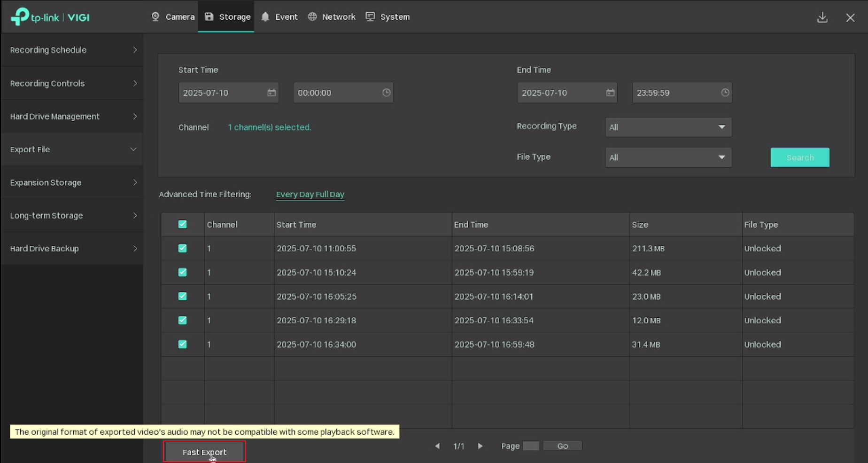Open the start time clock picker
Screen dimensions: 868x463
[x=386, y=93]
